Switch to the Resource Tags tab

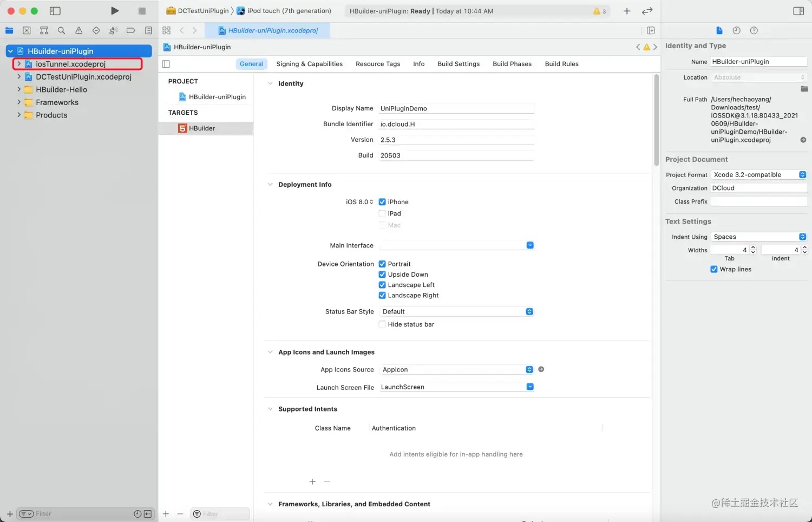pos(378,64)
